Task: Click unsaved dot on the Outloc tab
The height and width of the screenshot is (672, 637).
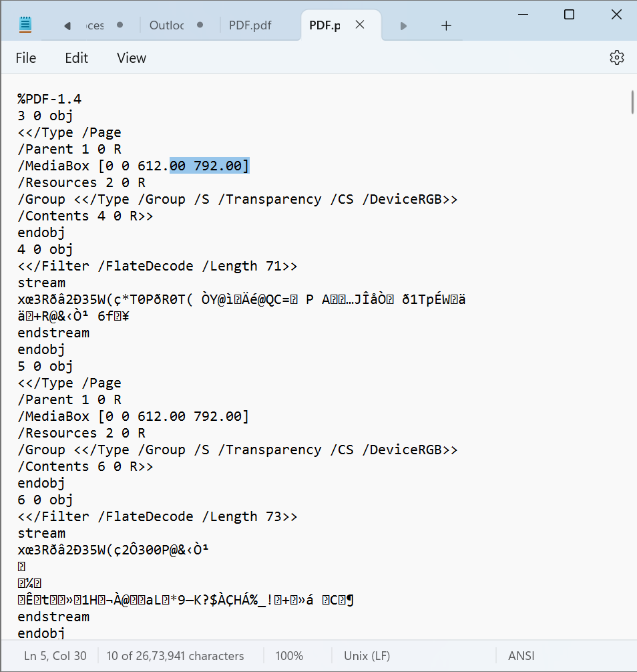Action: point(200,25)
